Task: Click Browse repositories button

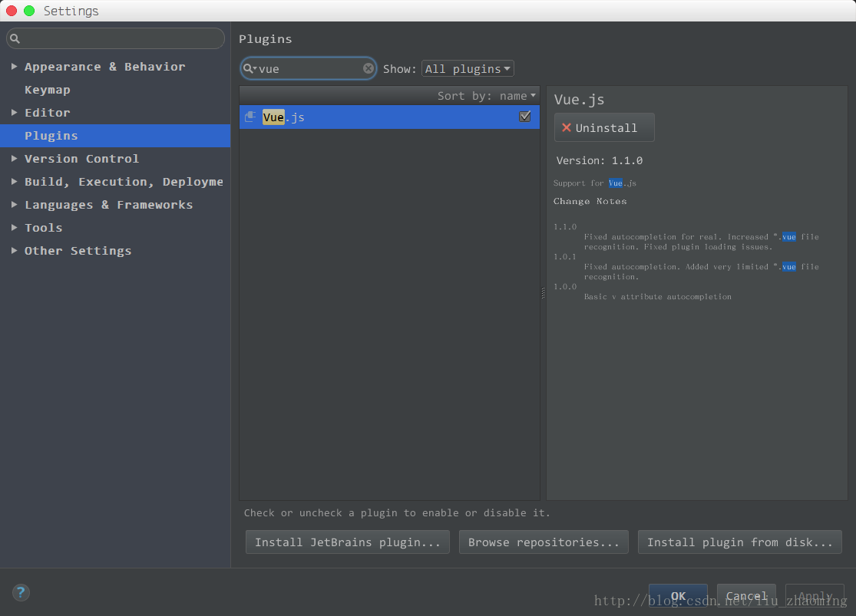Action: tap(544, 542)
